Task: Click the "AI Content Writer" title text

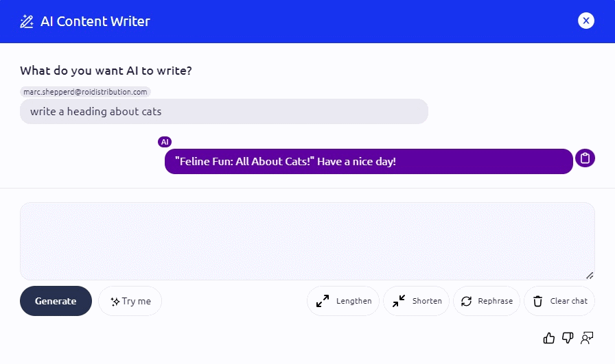Action: [x=95, y=21]
